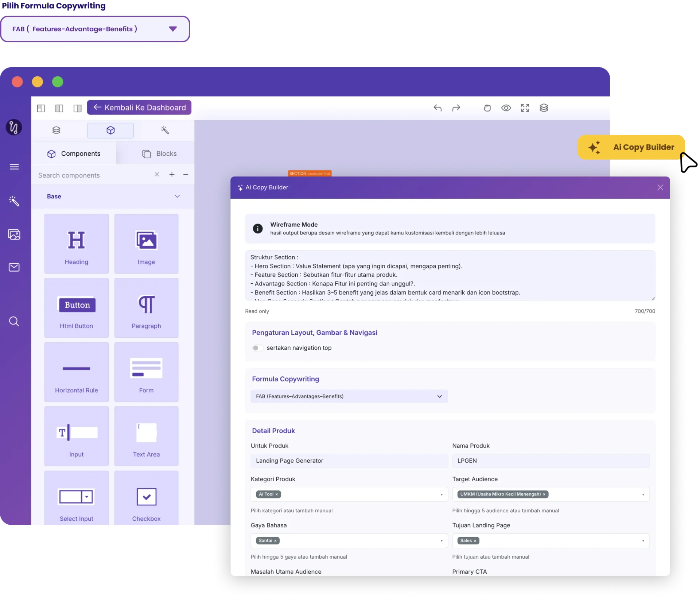Click magic wand icon in left sidebar

click(x=14, y=201)
